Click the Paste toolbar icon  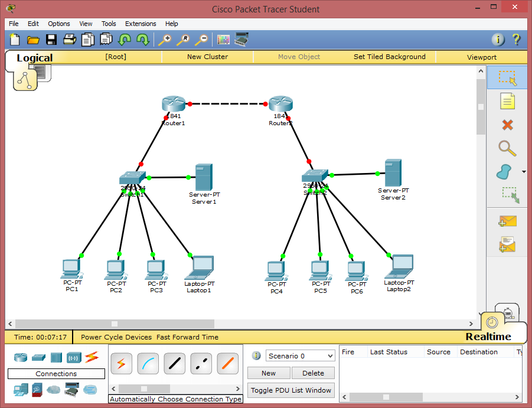(x=106, y=40)
